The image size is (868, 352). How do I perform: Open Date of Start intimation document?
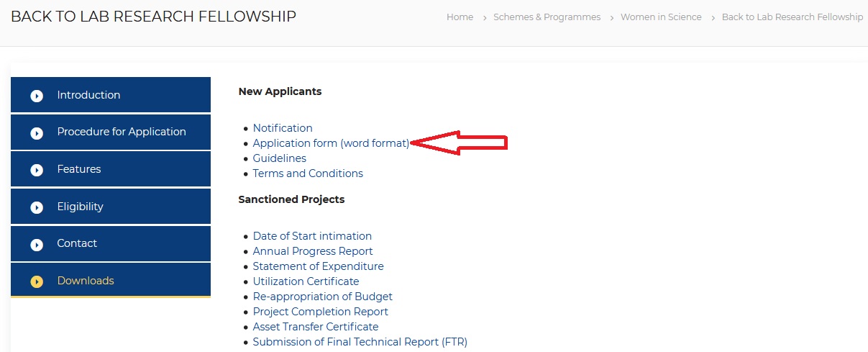pos(312,236)
